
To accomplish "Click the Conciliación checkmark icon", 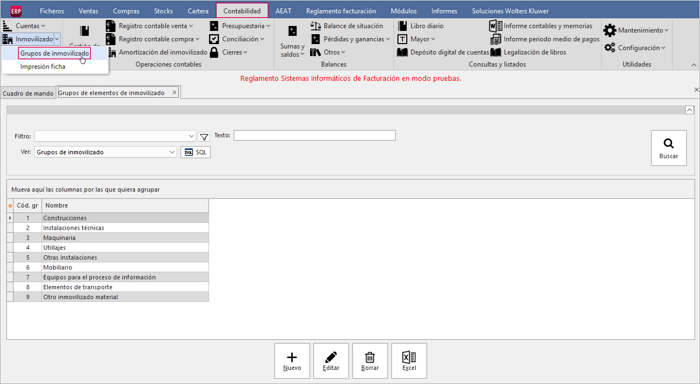I will click(x=214, y=39).
